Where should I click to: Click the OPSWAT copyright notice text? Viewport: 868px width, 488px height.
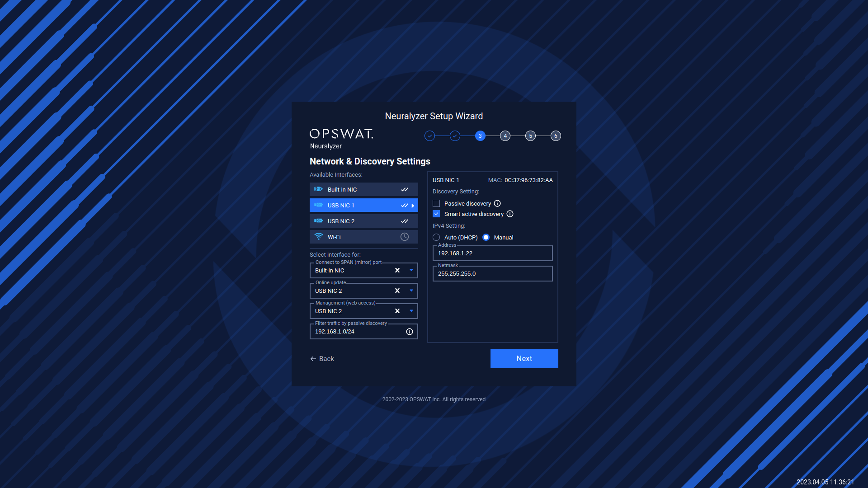pos(434,399)
